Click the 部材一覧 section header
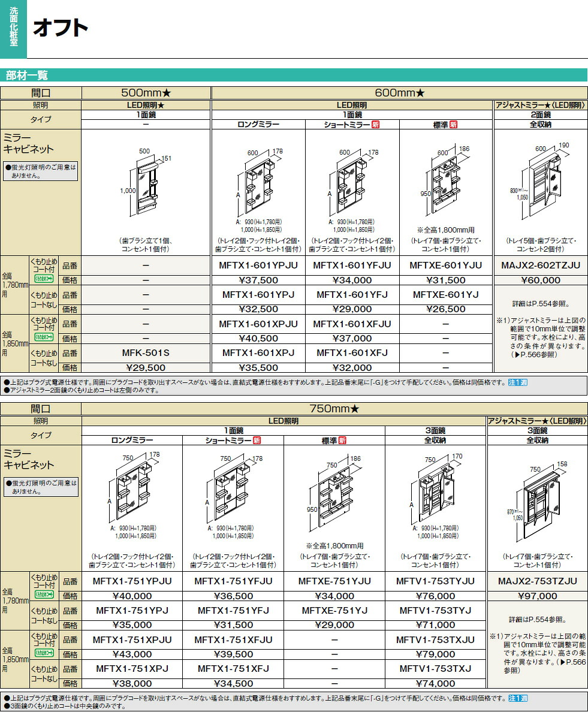Viewport: 588px width, 712px height. point(294,75)
